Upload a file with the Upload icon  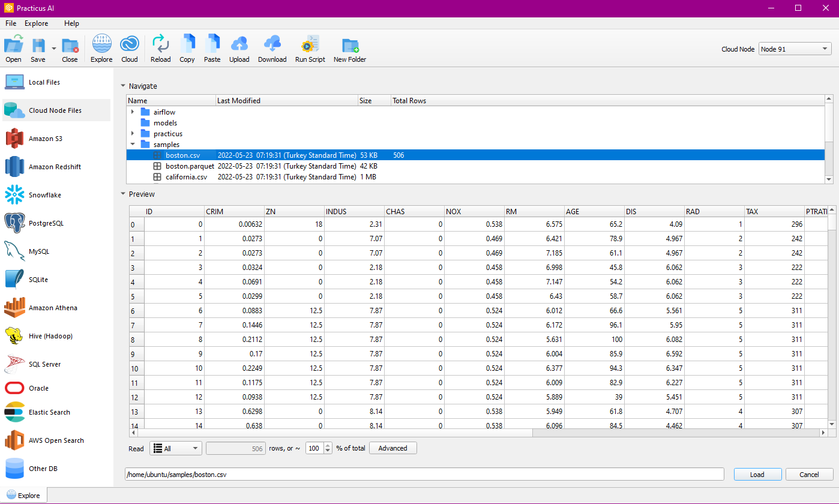point(239,48)
